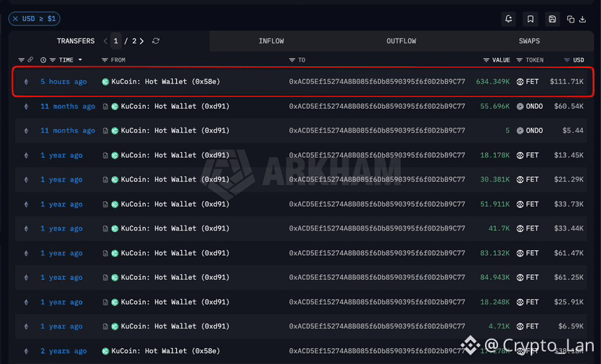
Task: Open KuCoin Hot Wallet (0x58e) in 5 hours ago row
Action: point(165,82)
